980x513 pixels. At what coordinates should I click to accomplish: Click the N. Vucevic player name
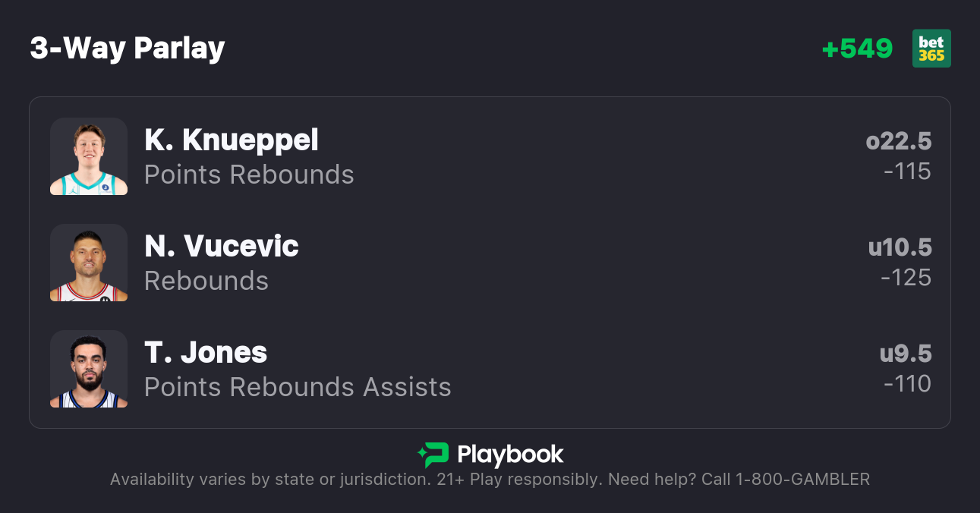pyautogui.click(x=222, y=246)
